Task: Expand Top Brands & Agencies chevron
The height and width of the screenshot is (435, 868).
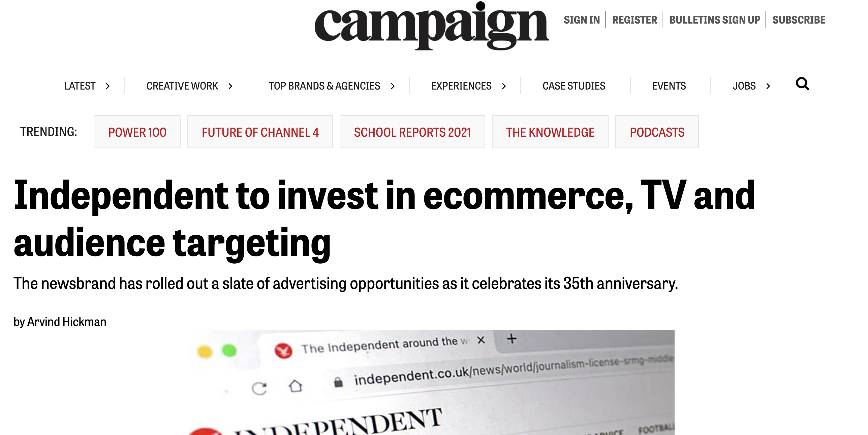Action: pyautogui.click(x=393, y=86)
